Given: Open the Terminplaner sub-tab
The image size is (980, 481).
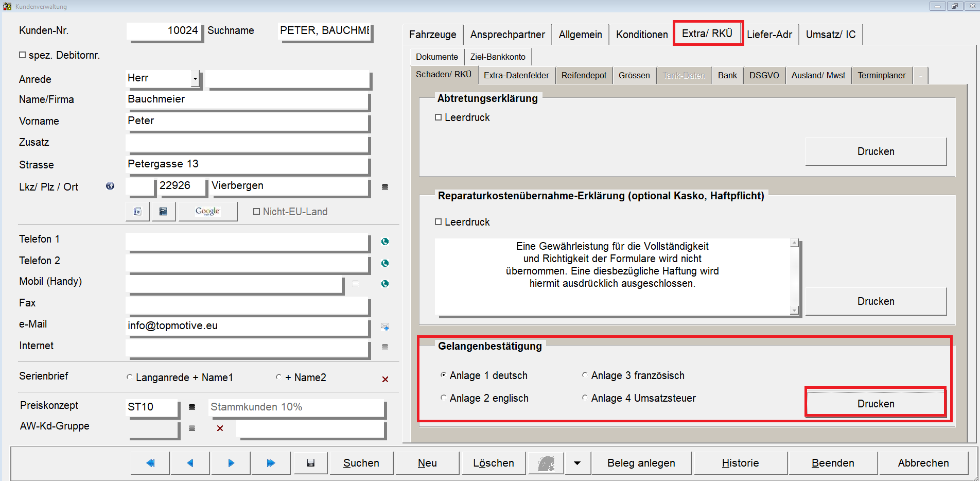Looking at the screenshot, I should point(881,75).
